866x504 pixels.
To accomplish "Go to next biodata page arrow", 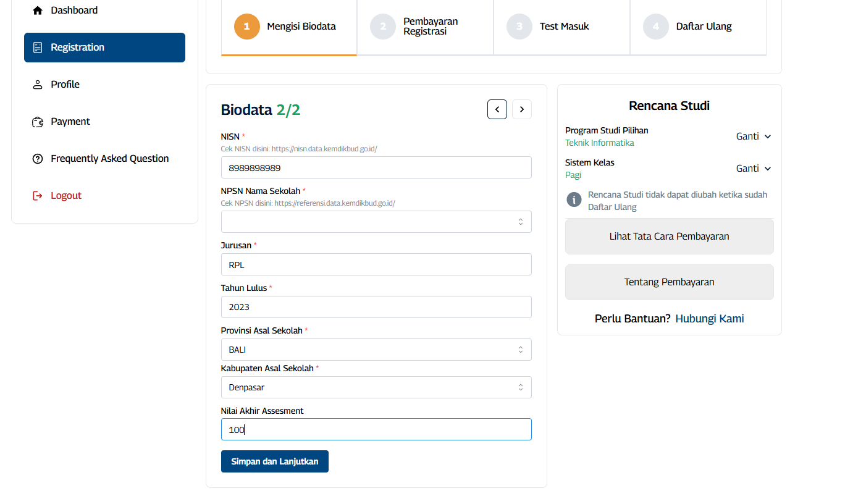I will [522, 109].
